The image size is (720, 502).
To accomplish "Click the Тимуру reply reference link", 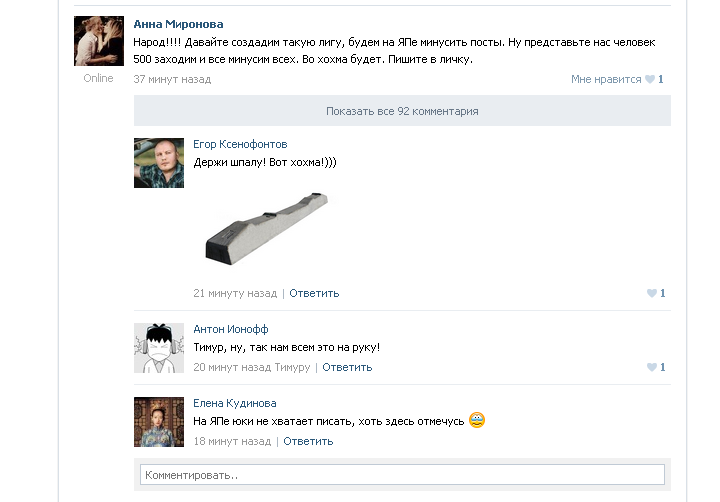I will click(x=292, y=367).
